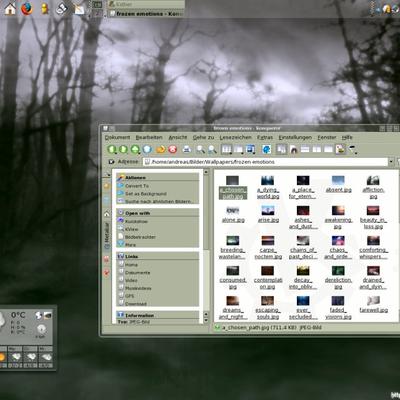The image size is (400, 400).
Task: Select the faded_visions.jpg file
Action: (338, 308)
